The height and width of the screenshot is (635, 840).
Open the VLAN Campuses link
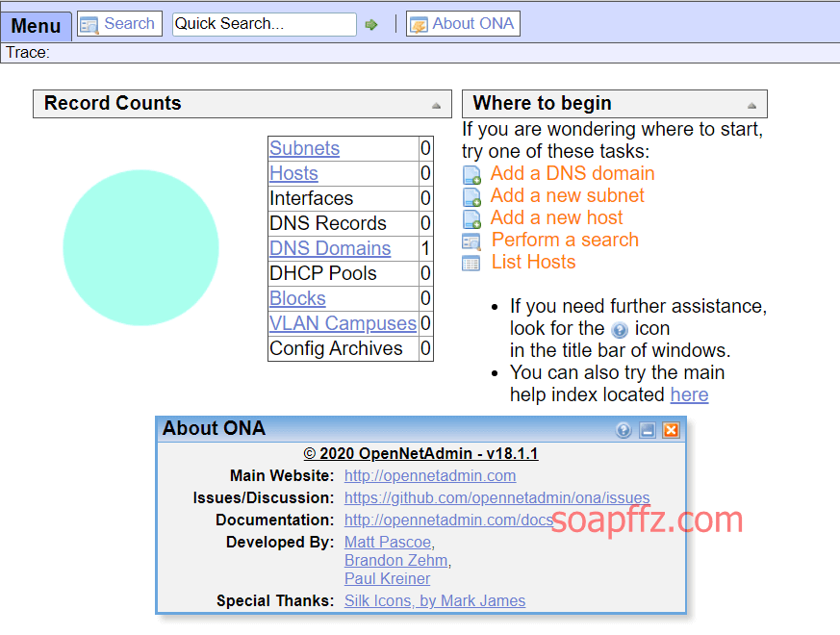point(343,323)
